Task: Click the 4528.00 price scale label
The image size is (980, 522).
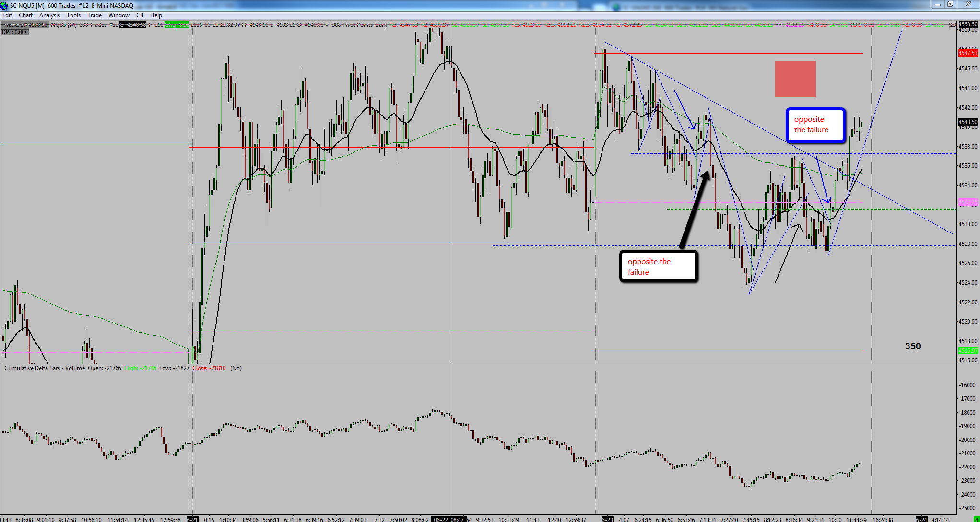Action: (x=968, y=244)
